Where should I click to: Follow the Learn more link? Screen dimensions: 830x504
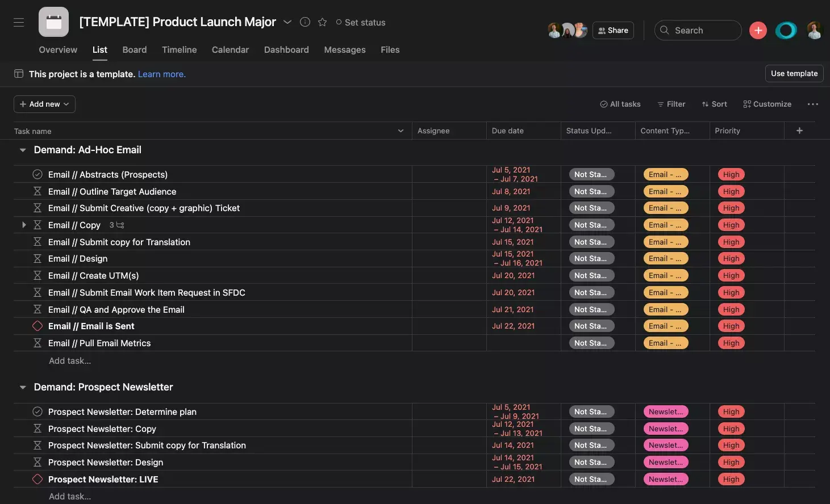161,74
